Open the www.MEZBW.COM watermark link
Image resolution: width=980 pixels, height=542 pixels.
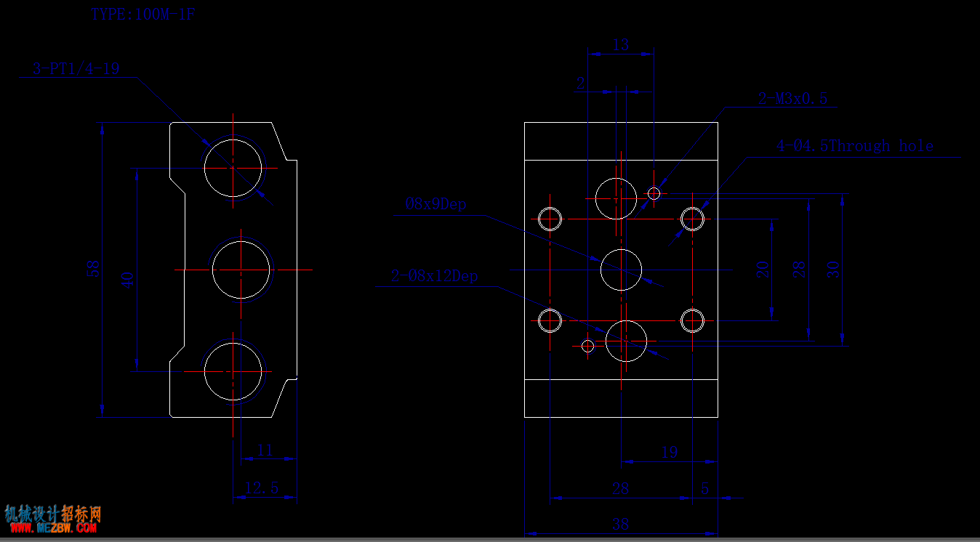53,529
